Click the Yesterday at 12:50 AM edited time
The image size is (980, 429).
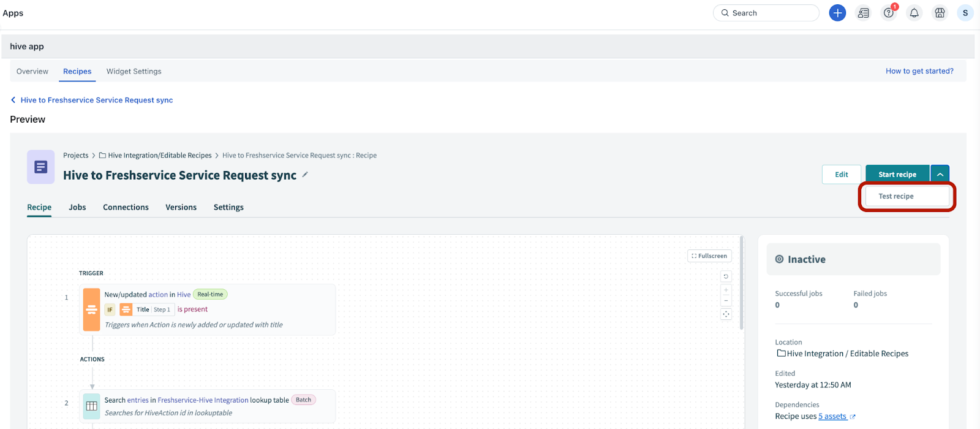pyautogui.click(x=813, y=385)
